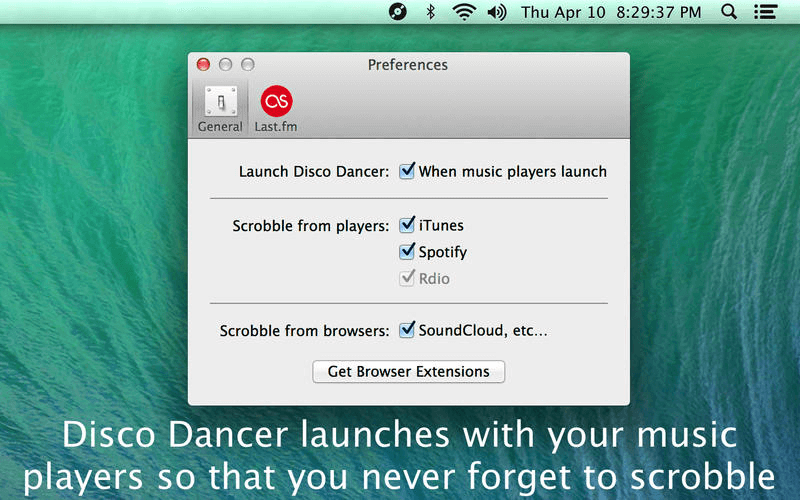Toggle 'When music players launch' checkbox
This screenshot has height=500, width=800.
407,171
